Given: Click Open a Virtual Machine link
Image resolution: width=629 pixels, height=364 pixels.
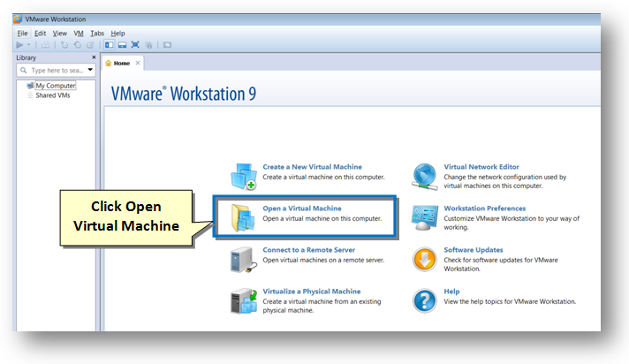Looking at the screenshot, I should pyautogui.click(x=302, y=209).
